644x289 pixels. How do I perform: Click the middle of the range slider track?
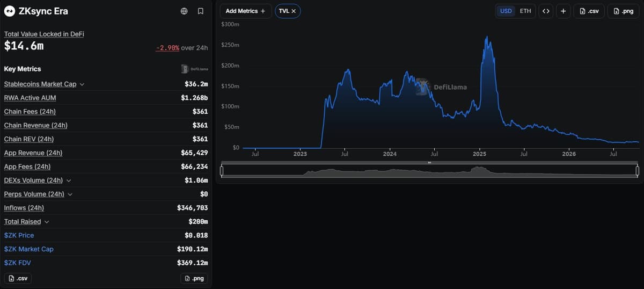tap(429, 171)
